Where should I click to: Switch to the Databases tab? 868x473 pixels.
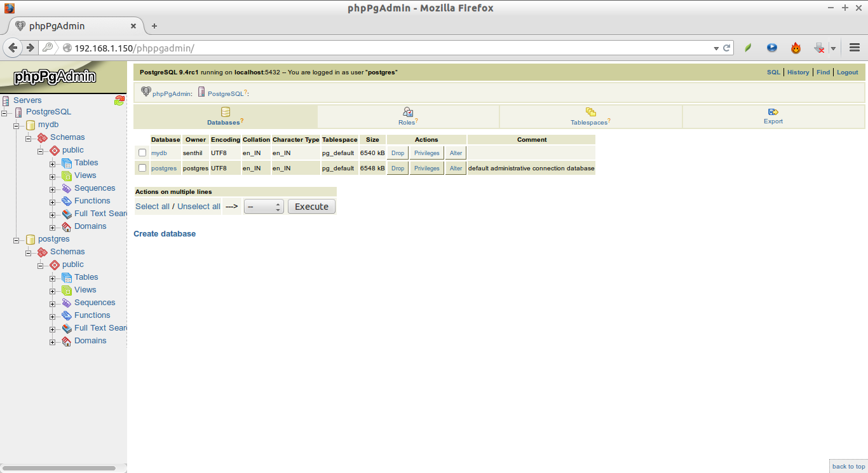click(x=226, y=116)
